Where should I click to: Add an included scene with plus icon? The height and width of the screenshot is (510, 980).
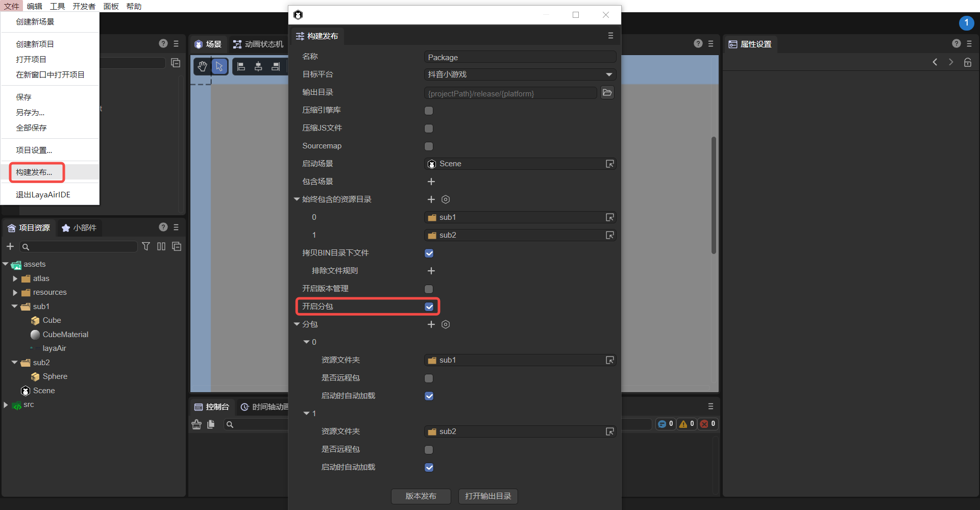click(431, 182)
